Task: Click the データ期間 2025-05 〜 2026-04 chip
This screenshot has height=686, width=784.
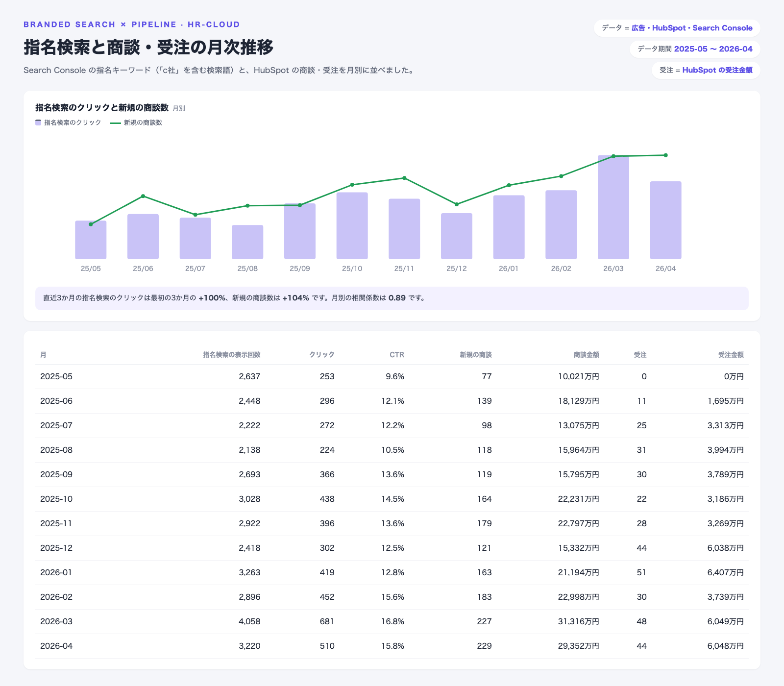Action: click(695, 49)
